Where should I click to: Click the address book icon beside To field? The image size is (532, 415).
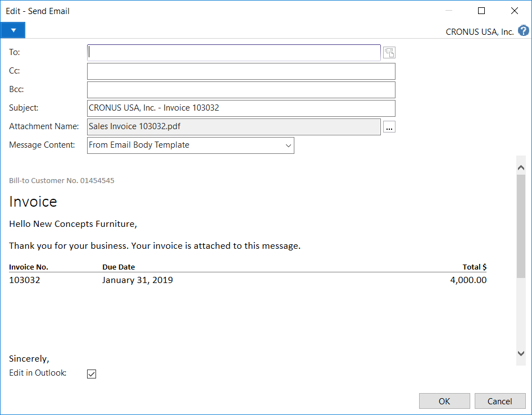pos(389,53)
